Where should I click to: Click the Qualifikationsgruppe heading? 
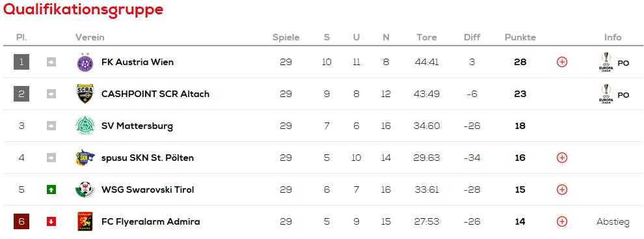[x=83, y=9]
